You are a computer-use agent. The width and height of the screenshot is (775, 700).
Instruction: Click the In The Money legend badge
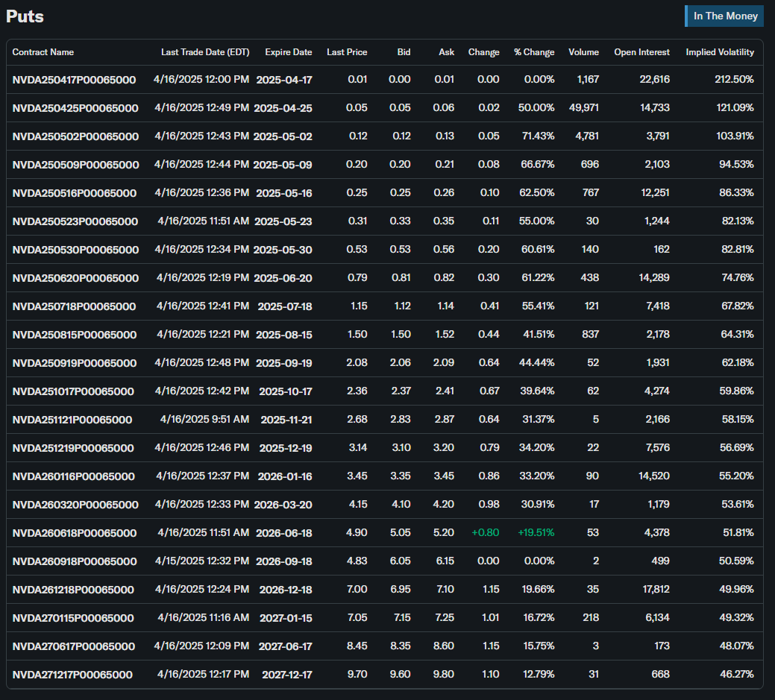point(724,16)
